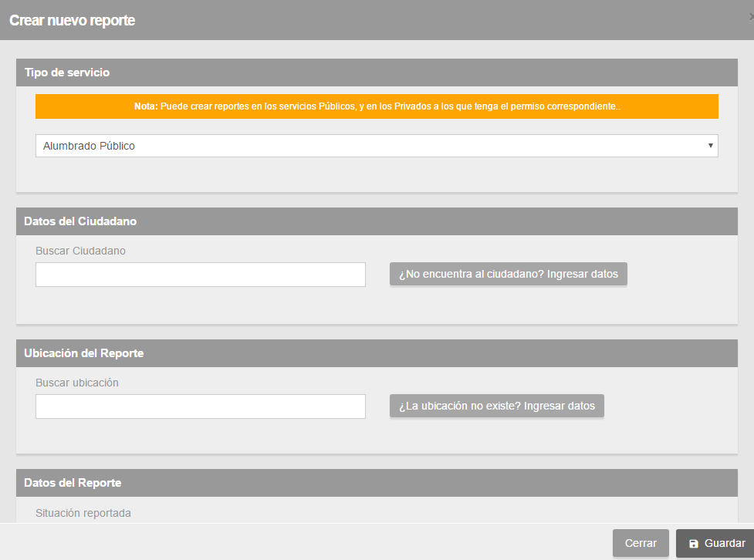This screenshot has height=560, width=754.
Task: Click the bold 'Nota:' text in the banner
Action: click(146, 106)
